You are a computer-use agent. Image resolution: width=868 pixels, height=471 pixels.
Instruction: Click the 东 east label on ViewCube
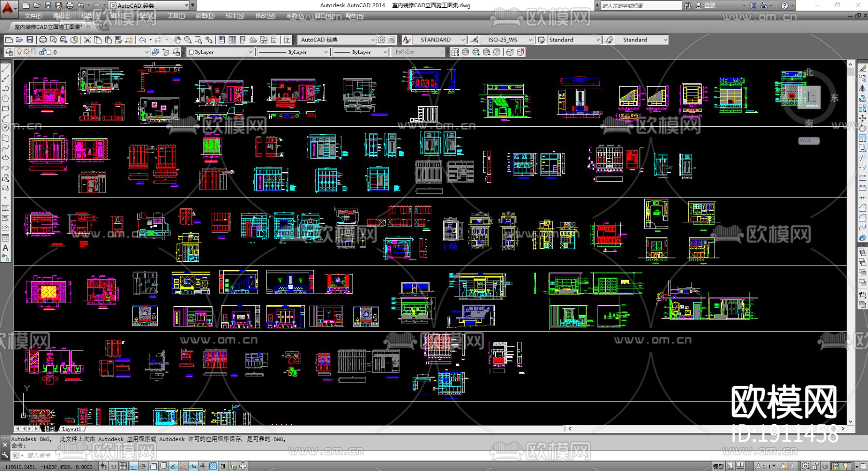tap(834, 98)
